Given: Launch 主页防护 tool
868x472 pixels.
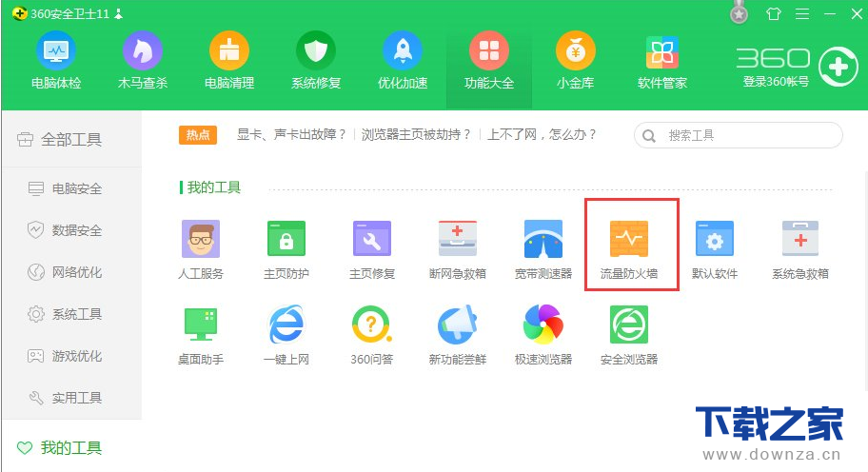Looking at the screenshot, I should coord(286,249).
